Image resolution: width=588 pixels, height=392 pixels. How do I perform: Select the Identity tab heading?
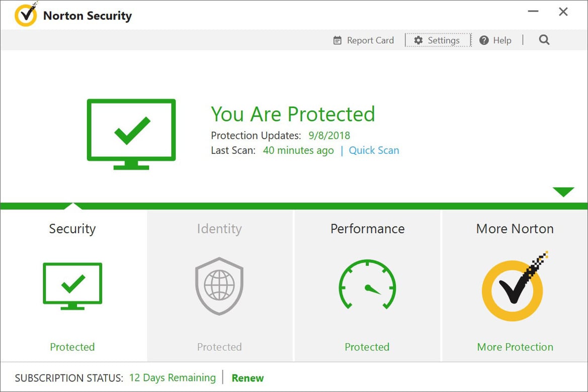point(219,229)
